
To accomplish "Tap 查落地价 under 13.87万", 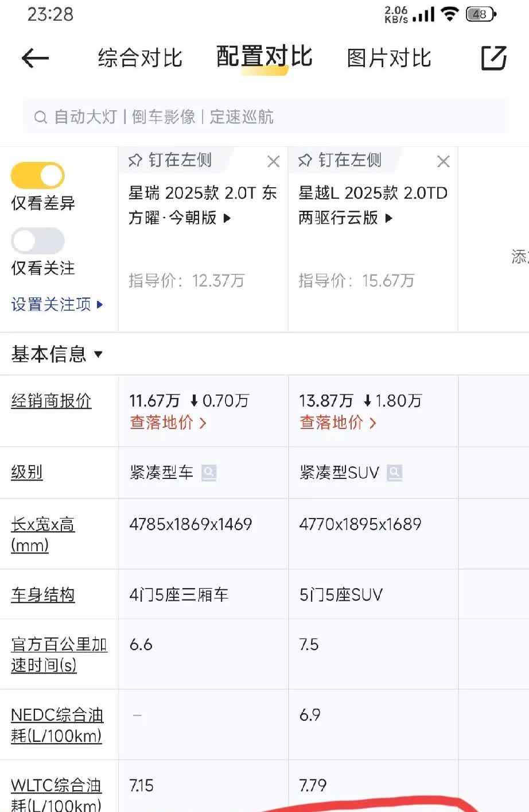I will point(337,423).
